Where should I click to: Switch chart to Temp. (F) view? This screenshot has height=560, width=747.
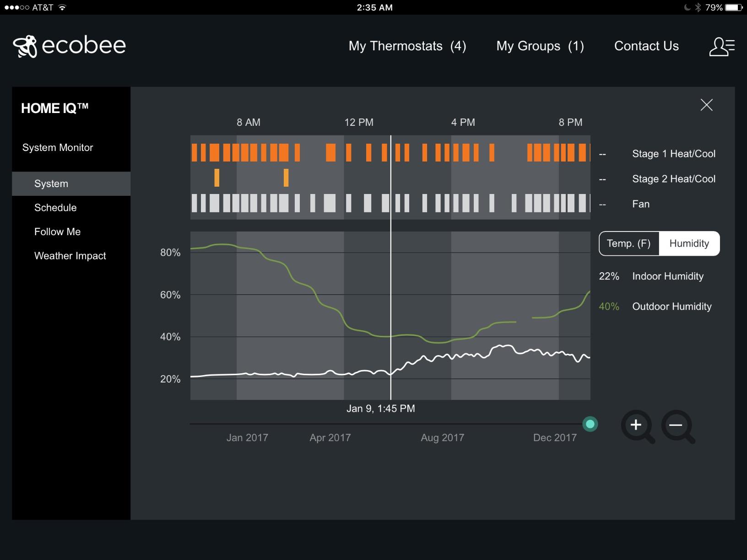(628, 243)
